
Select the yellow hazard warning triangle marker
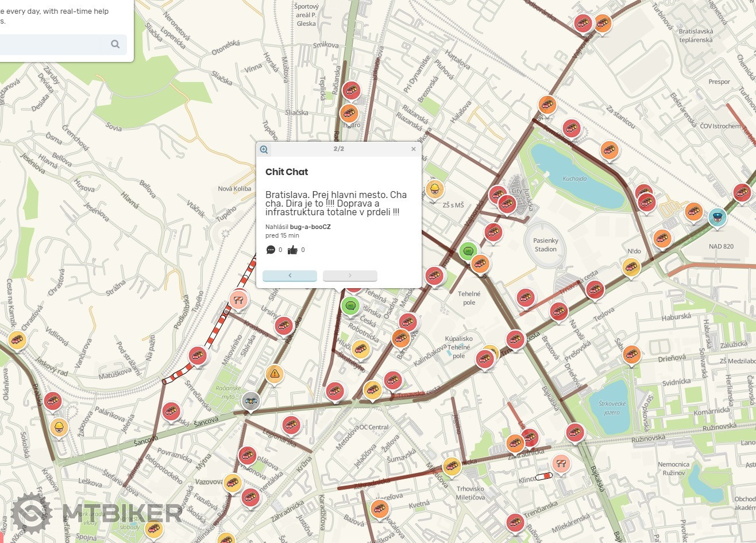[275, 374]
